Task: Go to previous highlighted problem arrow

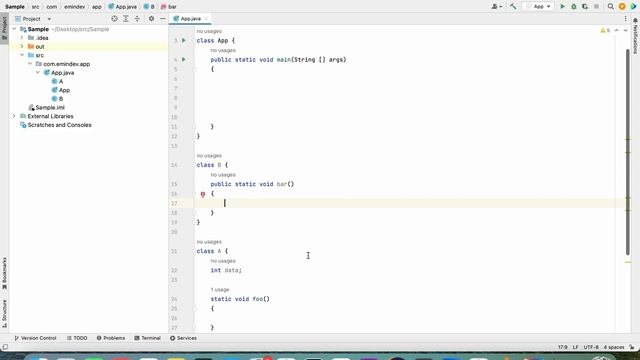Action: 616,31
